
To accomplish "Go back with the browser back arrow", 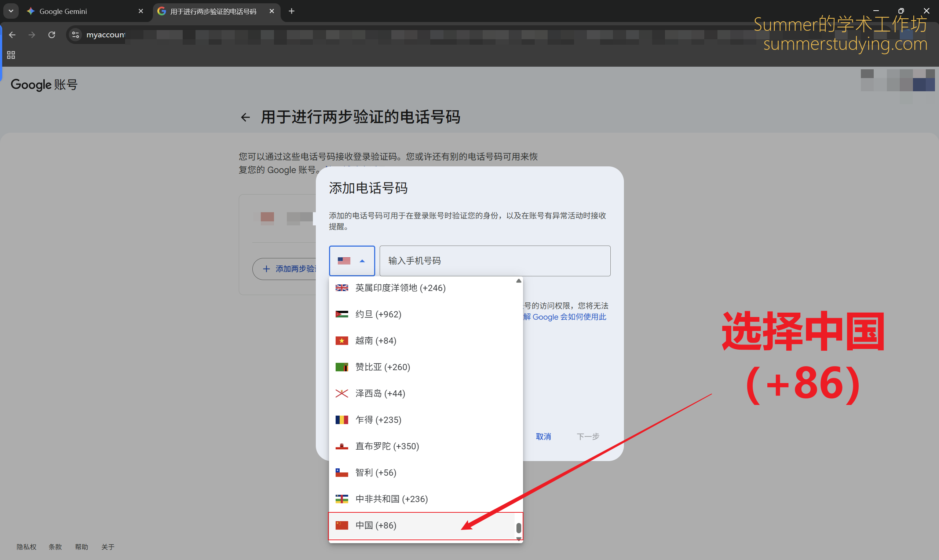I will (x=12, y=35).
